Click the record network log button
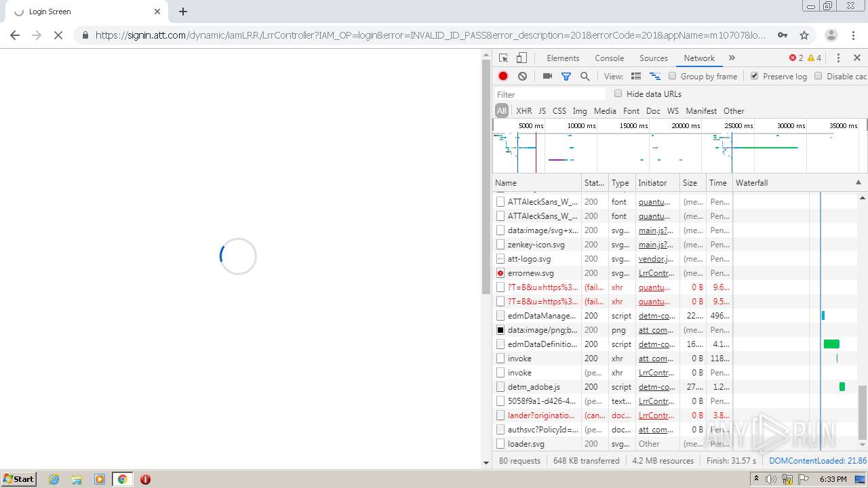The height and width of the screenshot is (488, 868). tap(503, 77)
